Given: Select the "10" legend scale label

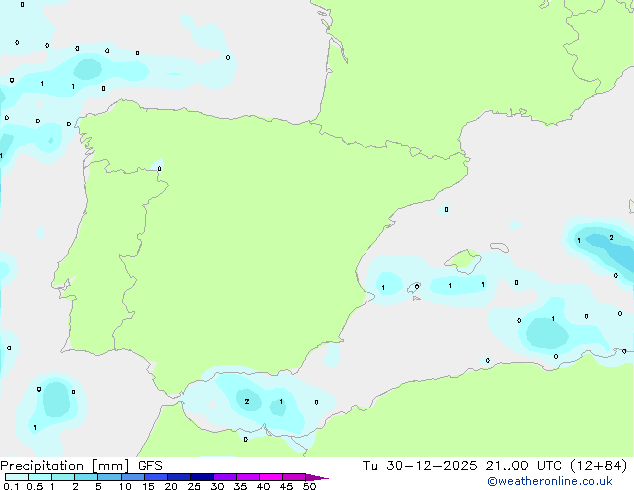Looking at the screenshot, I should pyautogui.click(x=125, y=486).
